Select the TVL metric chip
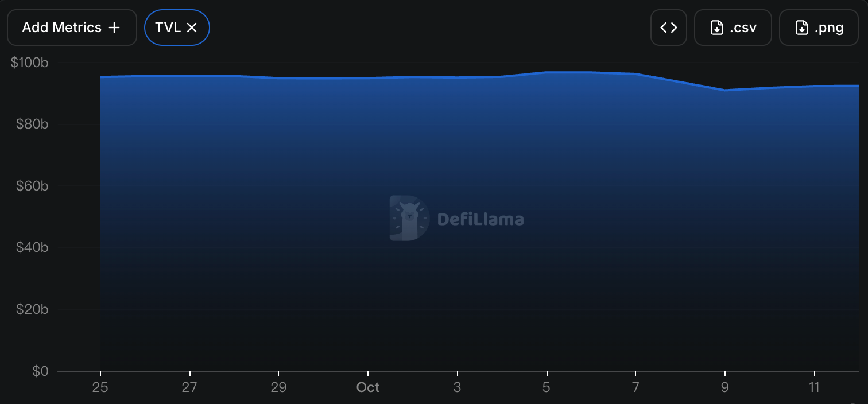Image resolution: width=868 pixels, height=404 pixels. click(x=177, y=28)
